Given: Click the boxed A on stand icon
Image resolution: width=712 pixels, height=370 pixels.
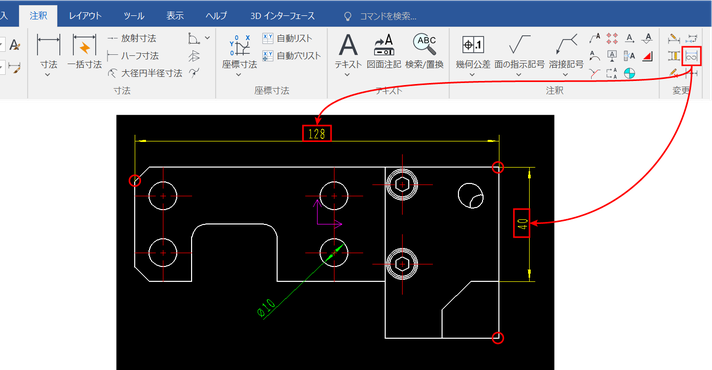Looking at the screenshot, I should [612, 56].
